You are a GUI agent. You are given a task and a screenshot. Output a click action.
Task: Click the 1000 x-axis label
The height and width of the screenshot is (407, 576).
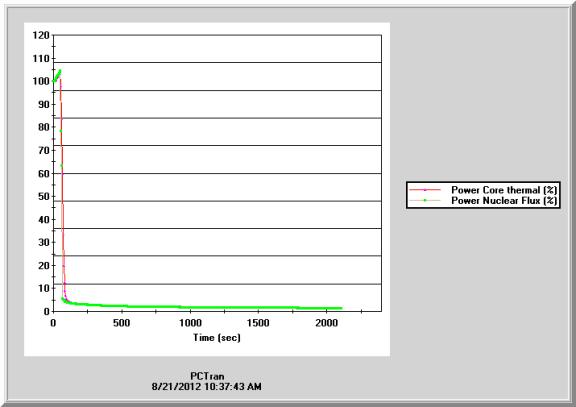click(x=190, y=323)
